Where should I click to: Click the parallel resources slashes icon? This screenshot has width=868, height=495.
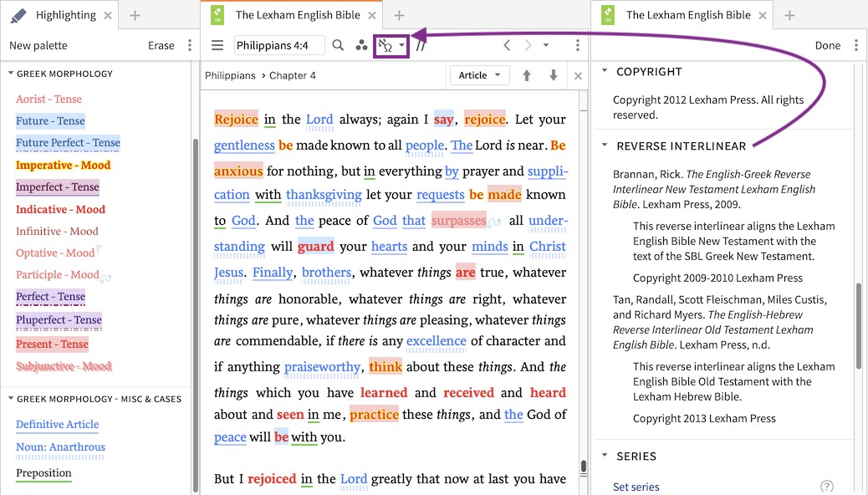pyautogui.click(x=421, y=45)
